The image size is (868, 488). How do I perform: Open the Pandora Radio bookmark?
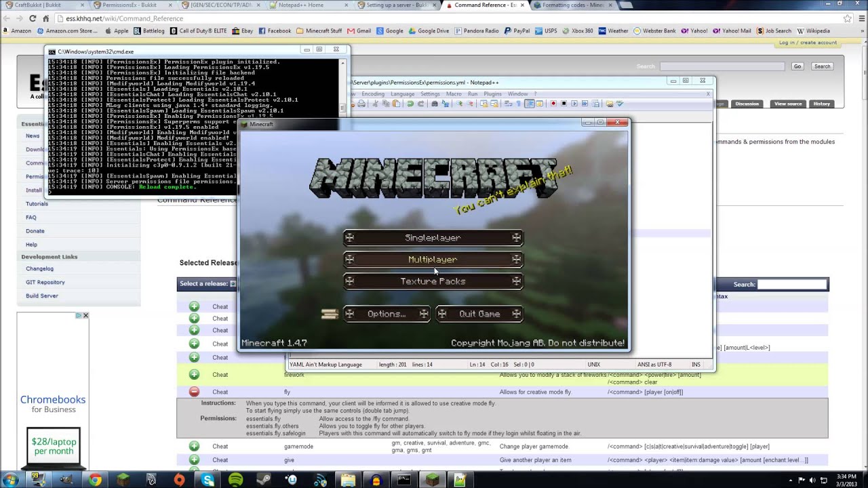point(477,30)
